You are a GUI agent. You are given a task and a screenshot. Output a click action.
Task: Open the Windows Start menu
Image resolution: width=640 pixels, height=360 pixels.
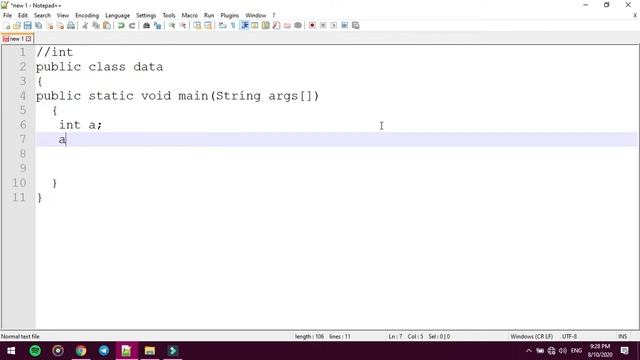(11, 351)
